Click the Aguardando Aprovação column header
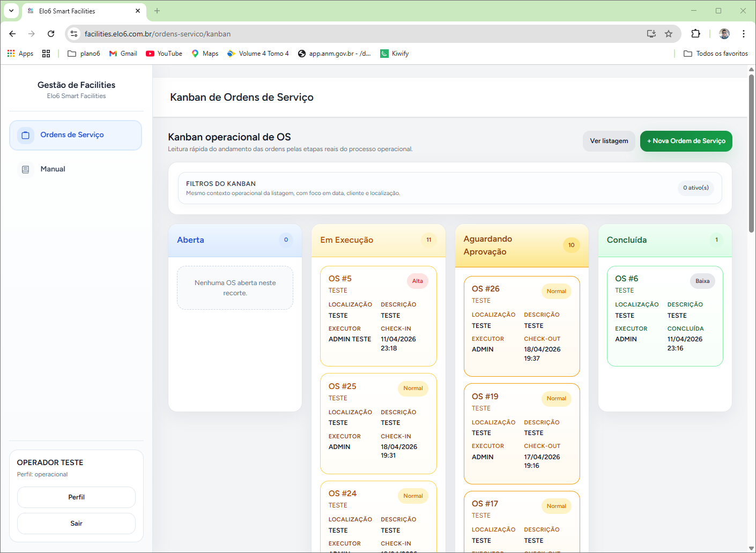The height and width of the screenshot is (553, 756). [522, 245]
